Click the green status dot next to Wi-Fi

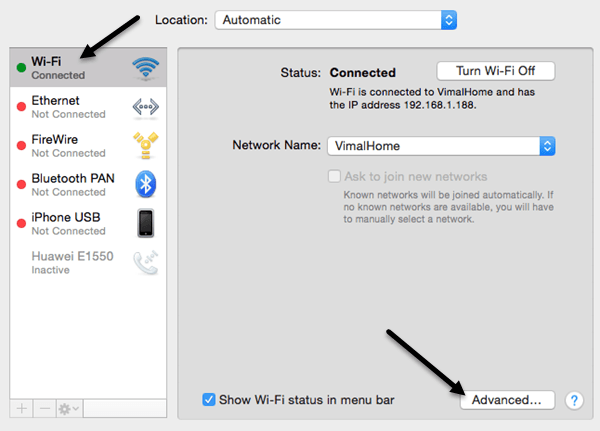pyautogui.click(x=21, y=68)
